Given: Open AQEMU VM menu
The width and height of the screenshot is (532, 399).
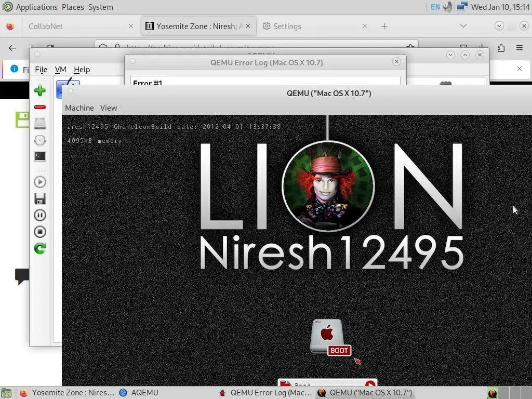Looking at the screenshot, I should click(x=60, y=70).
